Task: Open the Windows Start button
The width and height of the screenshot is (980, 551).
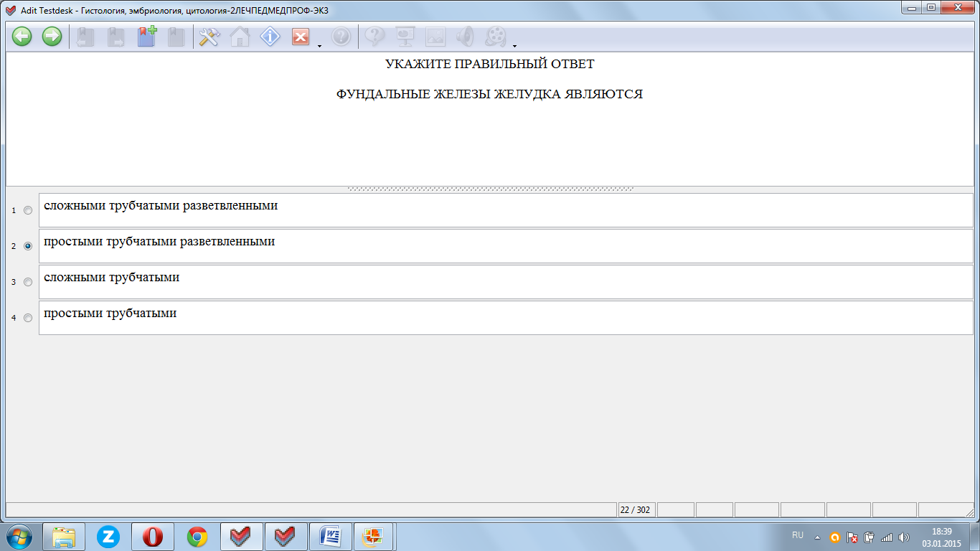Action: [19, 537]
